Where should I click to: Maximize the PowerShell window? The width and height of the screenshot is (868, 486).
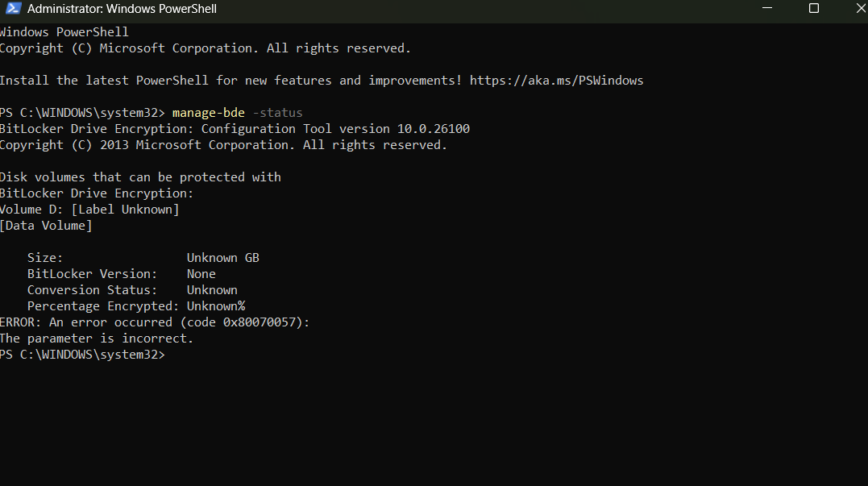(814, 8)
